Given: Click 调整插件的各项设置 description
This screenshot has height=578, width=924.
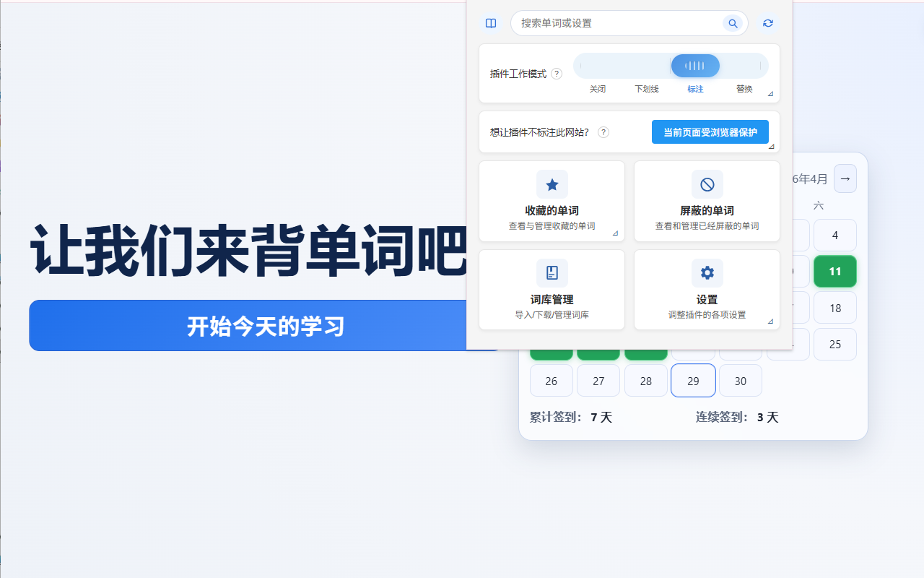Looking at the screenshot, I should (x=707, y=315).
